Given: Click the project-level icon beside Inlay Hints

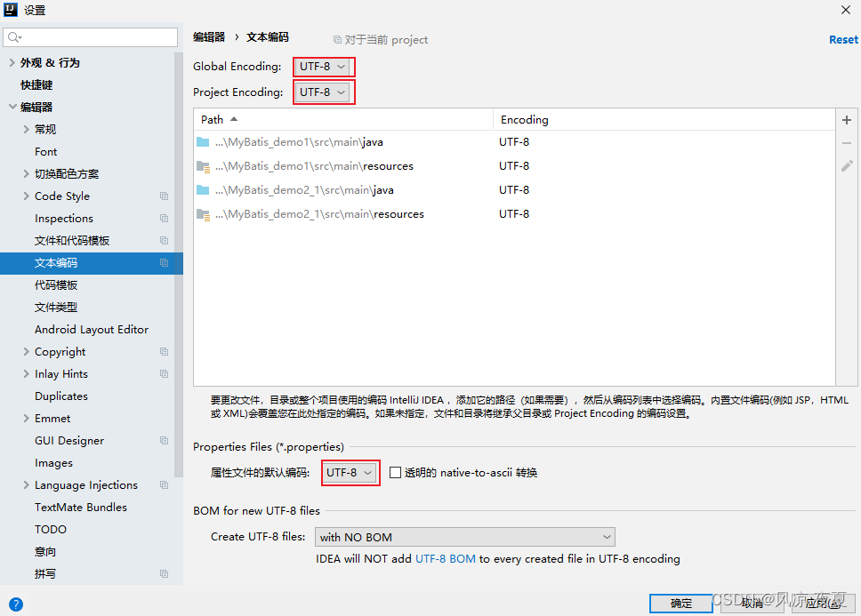Looking at the screenshot, I should 164,373.
